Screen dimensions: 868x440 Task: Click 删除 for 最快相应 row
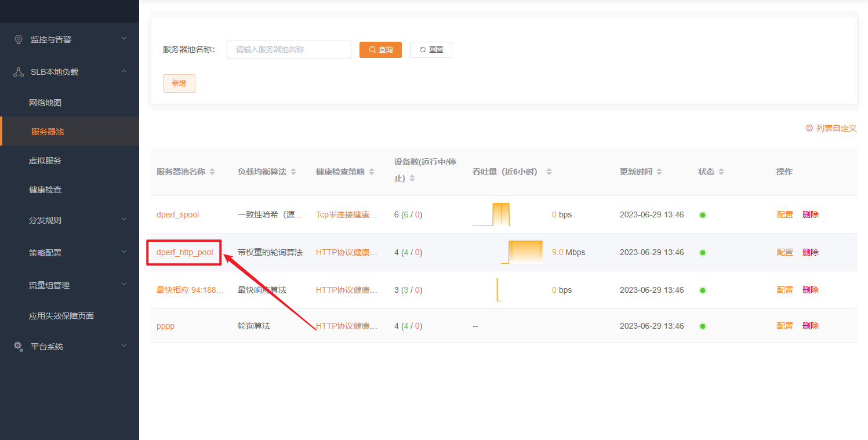click(811, 290)
